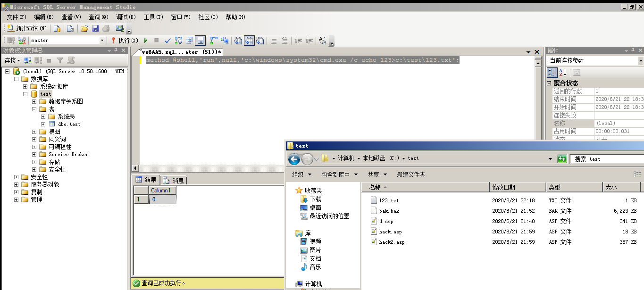Expand the 数据库关系图 folder
This screenshot has height=290, width=644.
(x=34, y=101)
